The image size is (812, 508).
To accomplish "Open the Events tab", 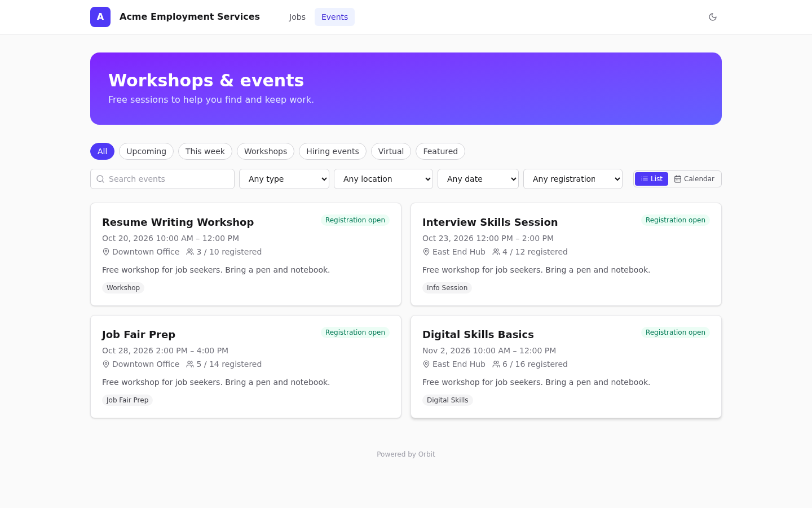I will tap(334, 17).
